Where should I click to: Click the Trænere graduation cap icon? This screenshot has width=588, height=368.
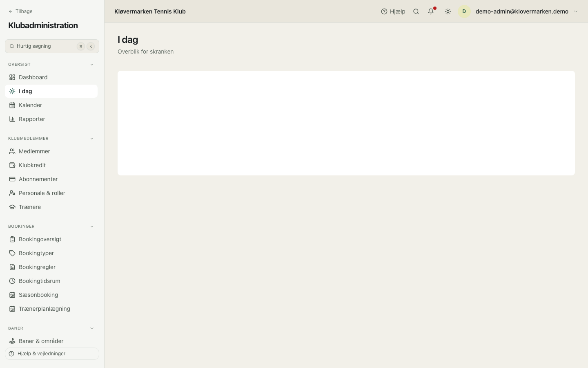12,207
